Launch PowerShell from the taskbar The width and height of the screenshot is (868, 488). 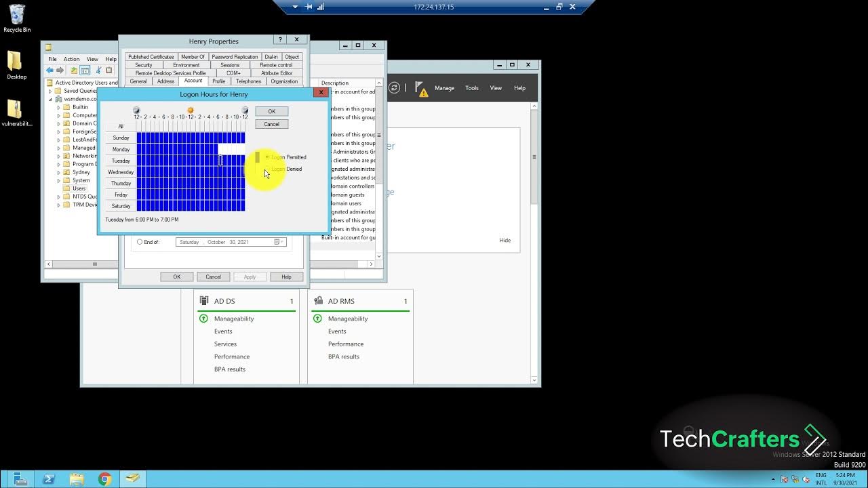click(x=48, y=479)
